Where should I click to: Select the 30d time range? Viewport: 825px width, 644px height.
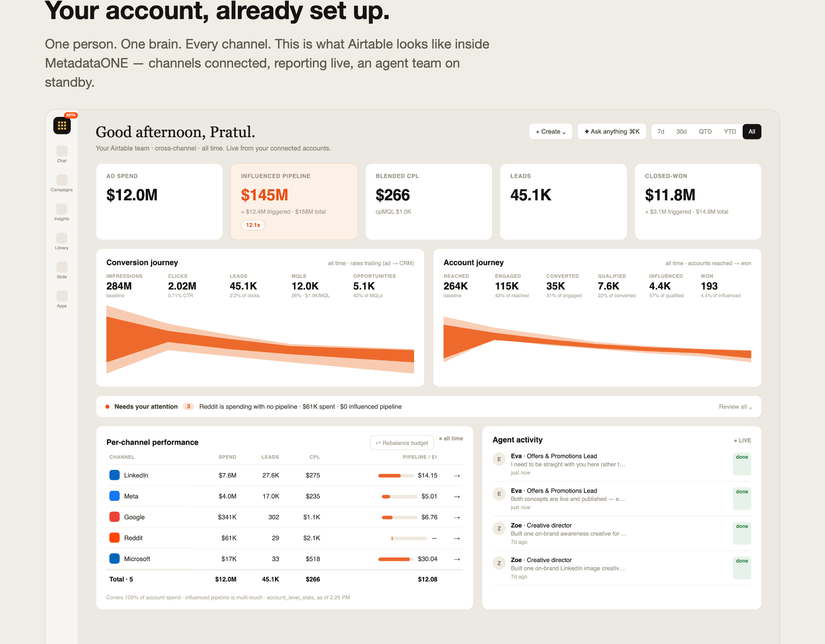click(x=681, y=132)
